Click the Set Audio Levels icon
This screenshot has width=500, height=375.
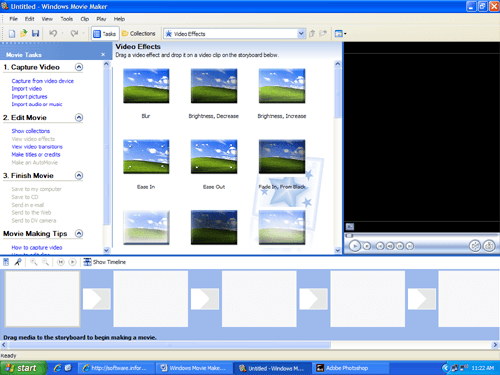pyautogui.click(x=6, y=262)
